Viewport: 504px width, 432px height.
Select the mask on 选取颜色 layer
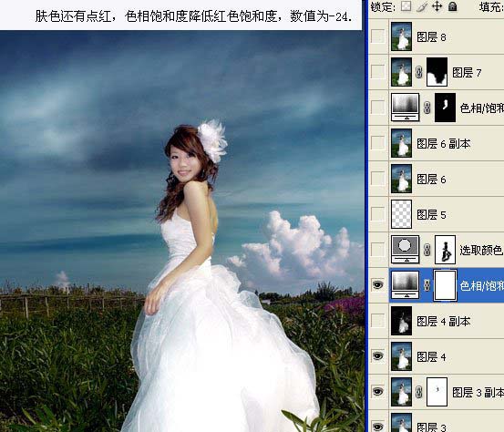(445, 250)
